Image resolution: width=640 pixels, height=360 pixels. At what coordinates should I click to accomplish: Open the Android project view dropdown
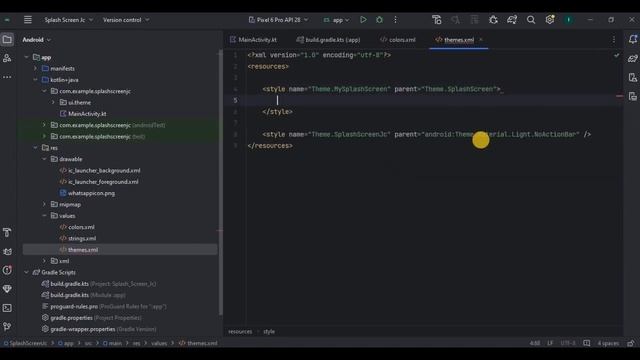[x=37, y=40]
